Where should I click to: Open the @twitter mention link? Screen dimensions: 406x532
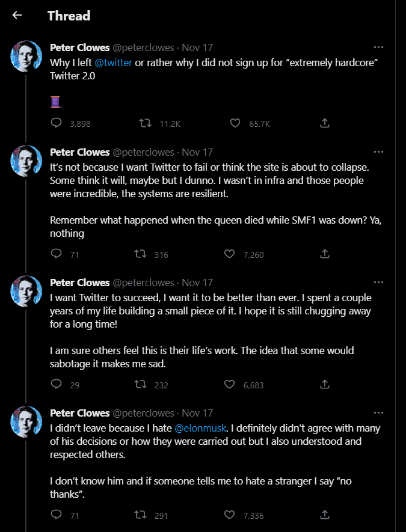[113, 63]
